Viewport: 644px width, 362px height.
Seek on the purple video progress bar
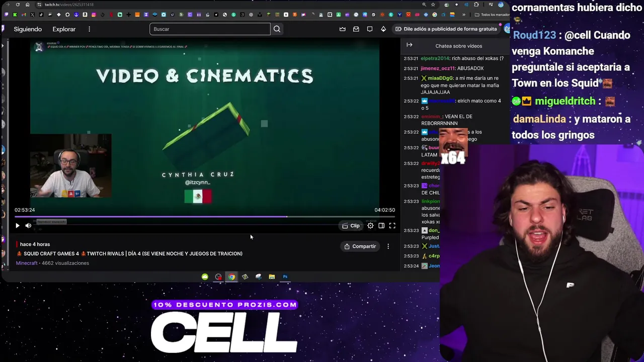(205, 217)
